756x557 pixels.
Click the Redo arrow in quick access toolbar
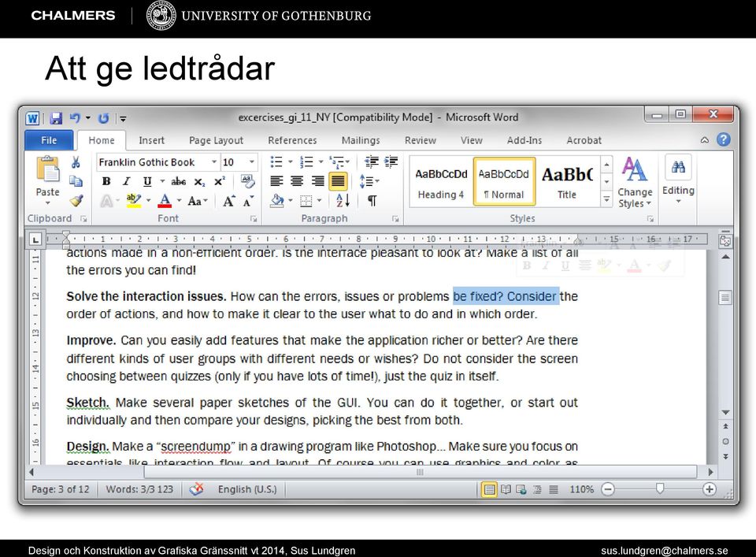click(103, 118)
